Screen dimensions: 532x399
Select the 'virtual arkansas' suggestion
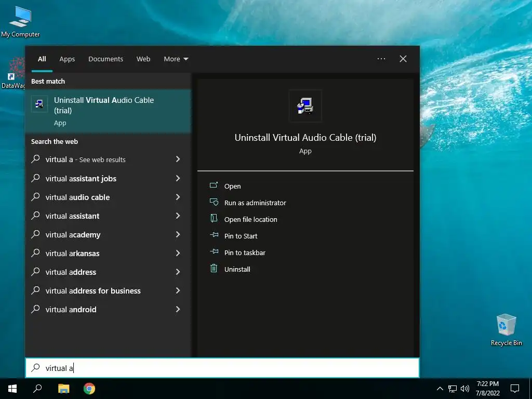pyautogui.click(x=108, y=253)
